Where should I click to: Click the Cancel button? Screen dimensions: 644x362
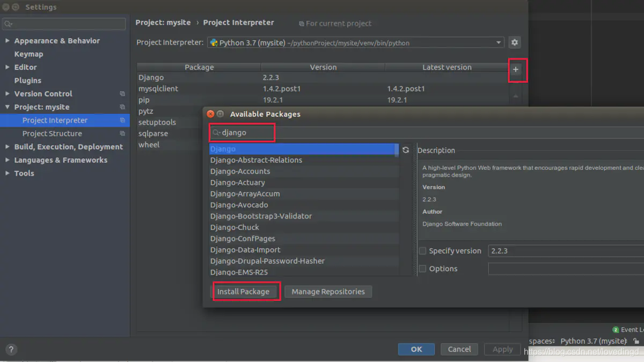point(459,349)
